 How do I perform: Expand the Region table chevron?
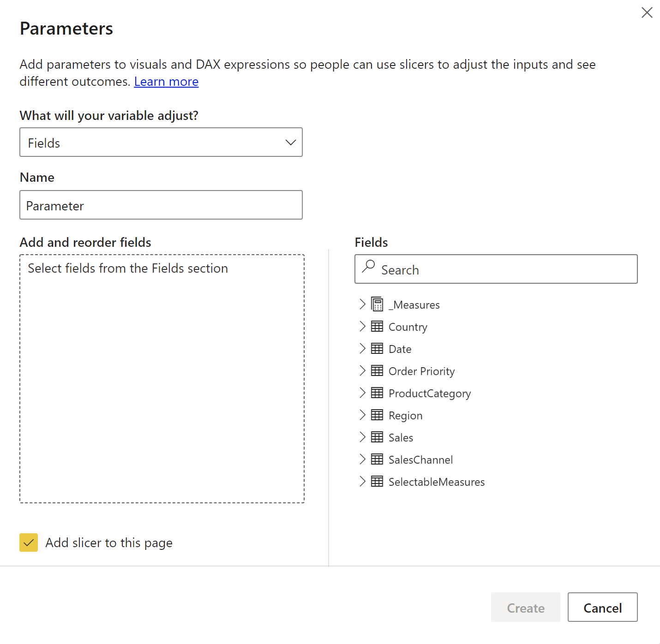point(362,415)
